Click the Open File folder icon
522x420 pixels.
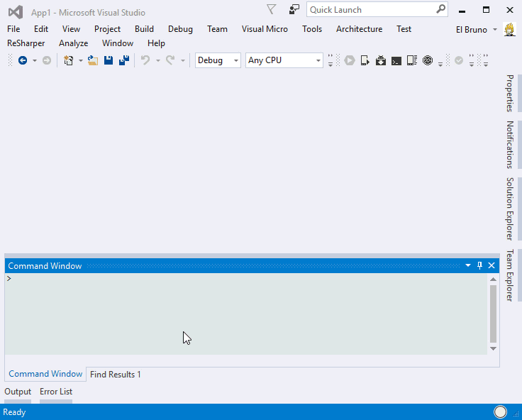tap(92, 61)
